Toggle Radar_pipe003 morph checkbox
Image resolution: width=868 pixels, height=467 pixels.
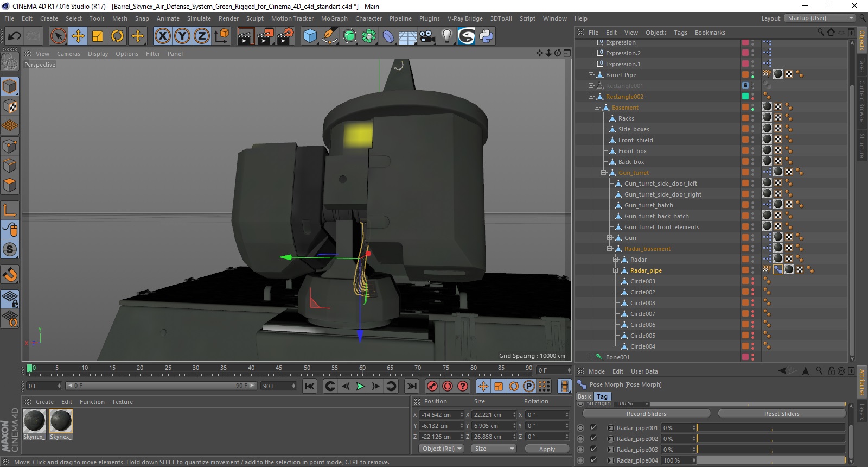593,450
